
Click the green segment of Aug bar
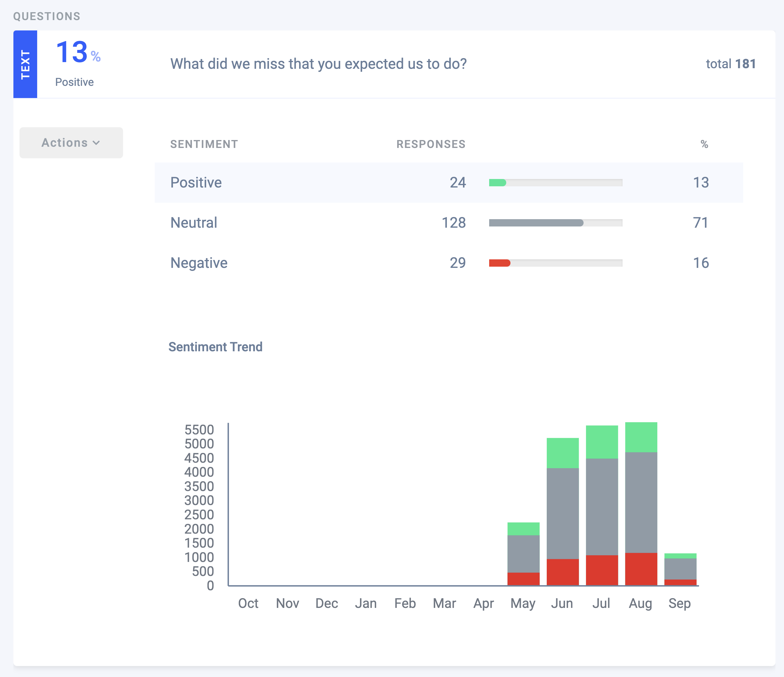click(641, 437)
